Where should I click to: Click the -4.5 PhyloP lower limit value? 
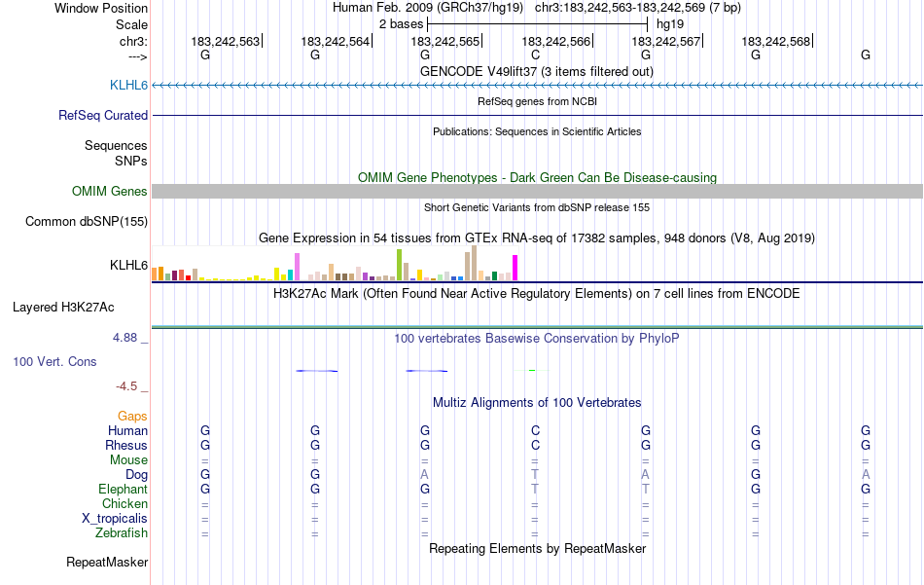coord(126,386)
